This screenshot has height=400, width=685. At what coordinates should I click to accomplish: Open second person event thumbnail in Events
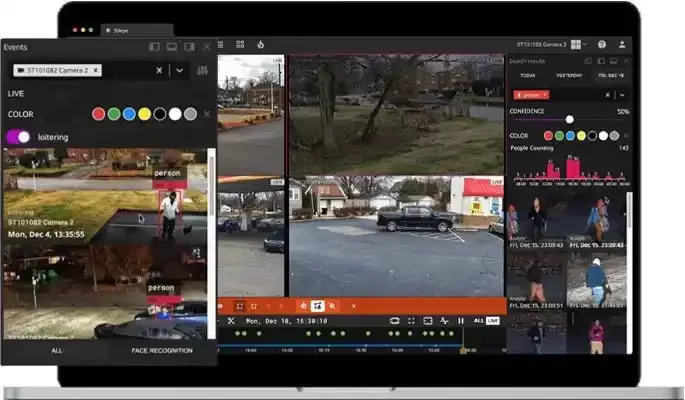pos(105,292)
